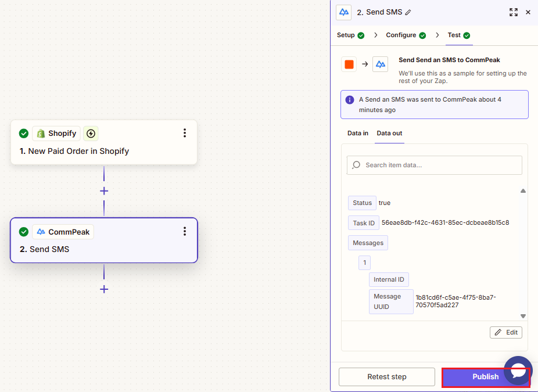The image size is (538, 392).
Task: Click the Task ID value 56eae8db-f42c-4631-85ec-dcbeae8b15c8
Action: click(446, 222)
